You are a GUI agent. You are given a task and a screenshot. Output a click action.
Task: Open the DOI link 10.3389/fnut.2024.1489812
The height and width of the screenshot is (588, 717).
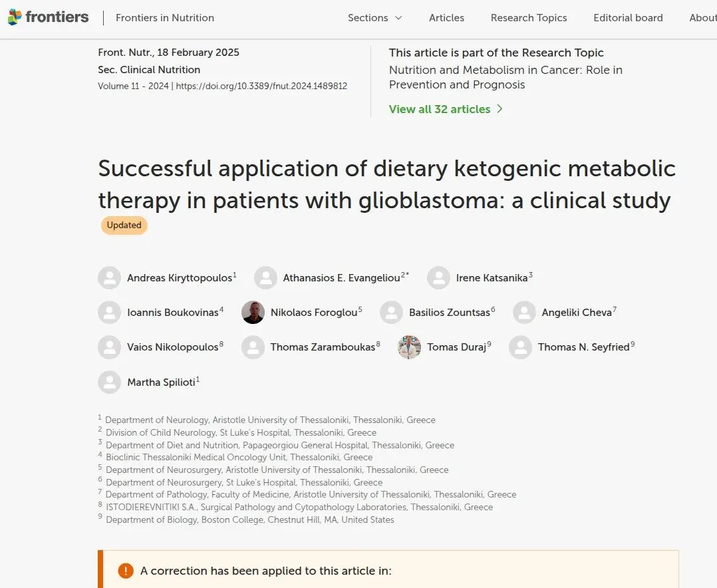point(261,86)
